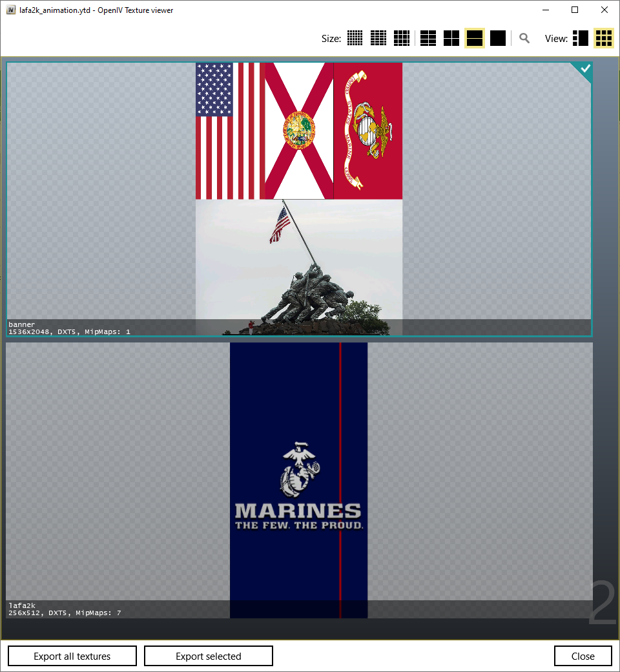Close the texture viewer with Close button

(583, 656)
